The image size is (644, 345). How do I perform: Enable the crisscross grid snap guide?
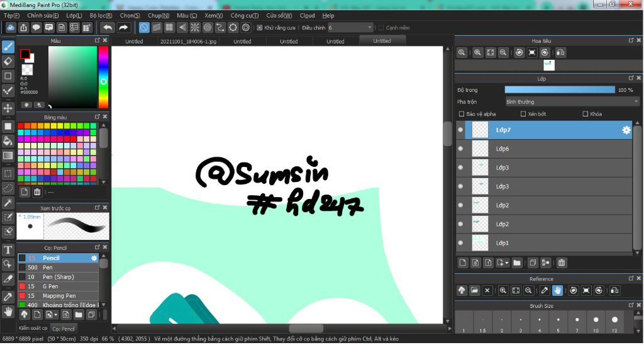[169, 28]
